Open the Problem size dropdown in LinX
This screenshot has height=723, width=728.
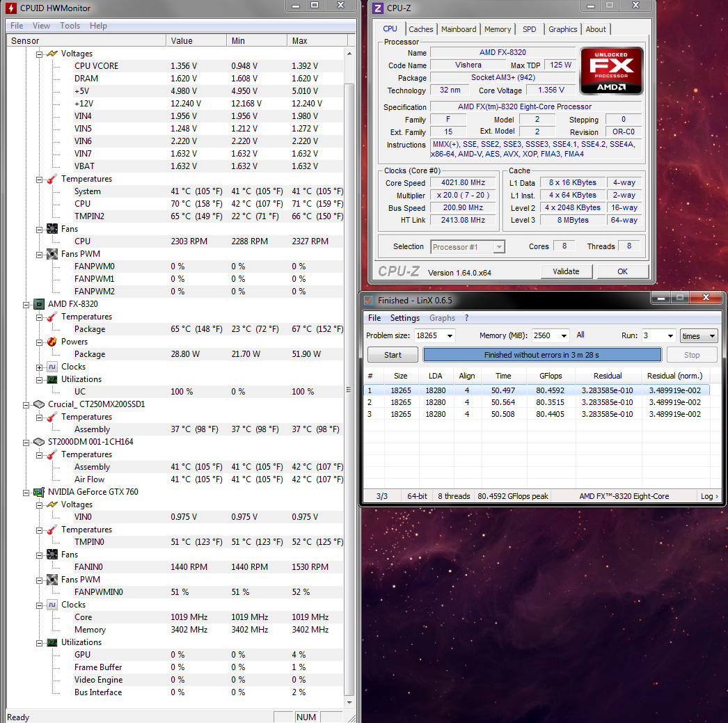tap(450, 335)
